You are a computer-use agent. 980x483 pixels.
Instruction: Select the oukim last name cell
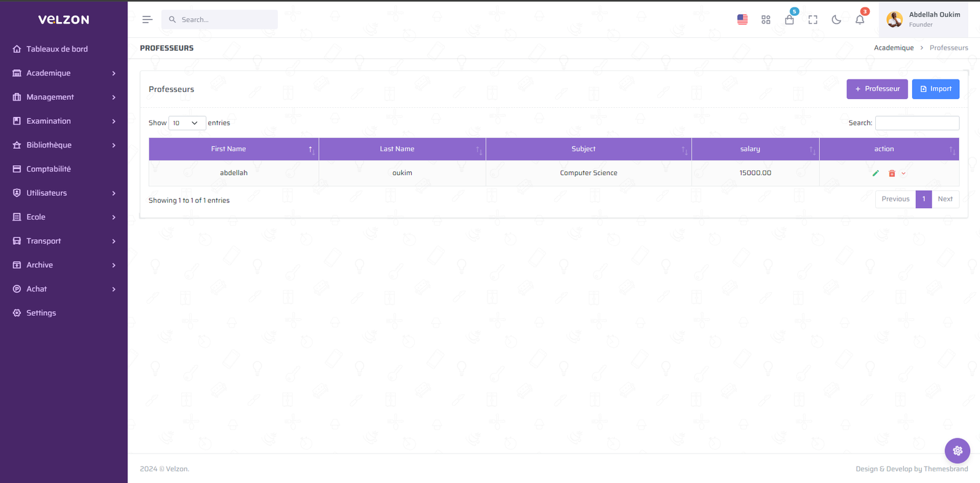tap(402, 173)
